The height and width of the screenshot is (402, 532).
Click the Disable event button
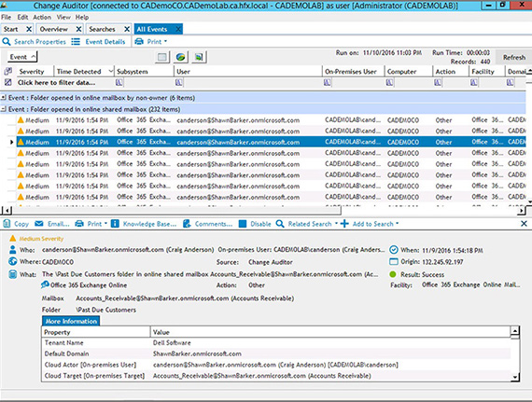[x=255, y=224]
